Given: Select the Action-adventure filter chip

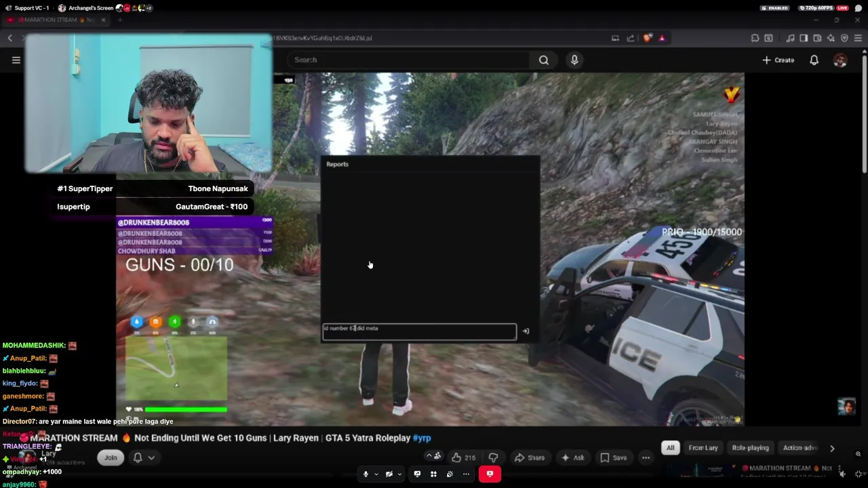Looking at the screenshot, I should click(800, 448).
